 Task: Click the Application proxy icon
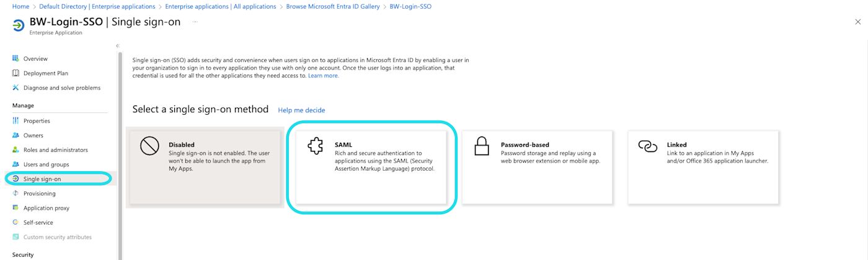coord(15,208)
